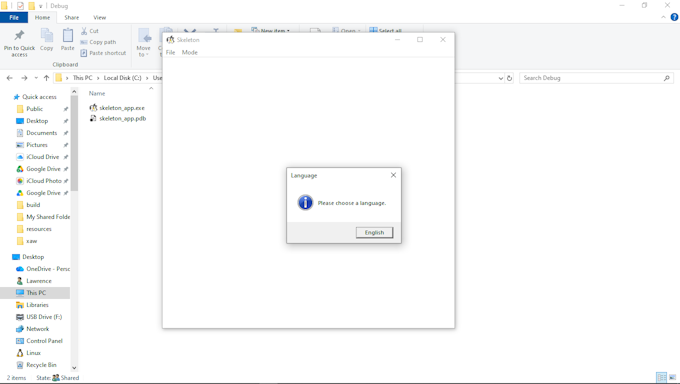Open the File menu in Skeleton window
Image resolution: width=680 pixels, height=384 pixels.
coord(170,53)
